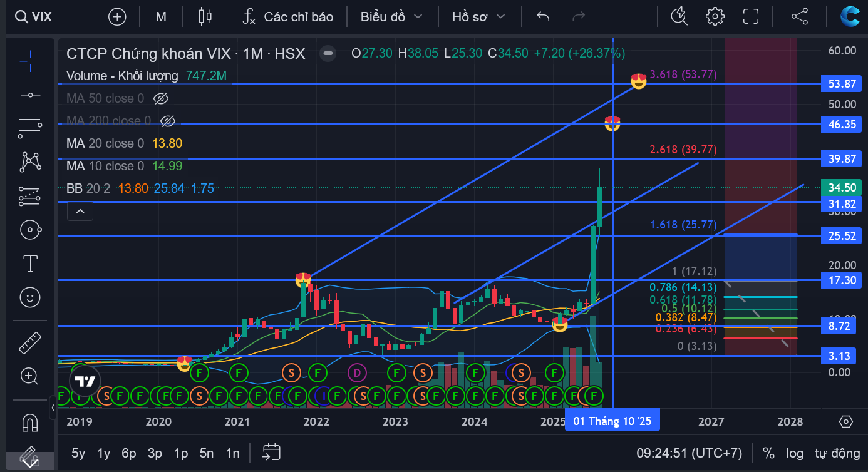Set range to 1p

coord(181,453)
